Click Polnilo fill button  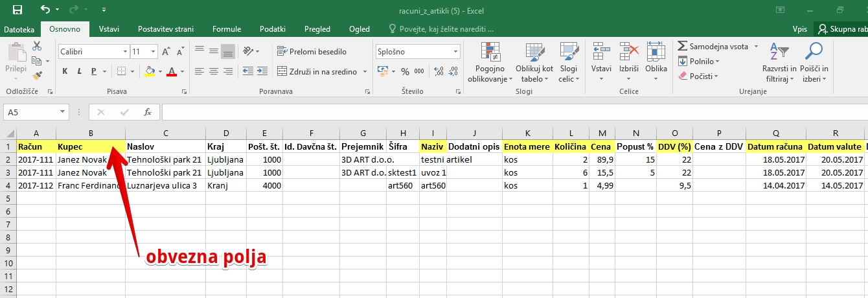coord(699,61)
